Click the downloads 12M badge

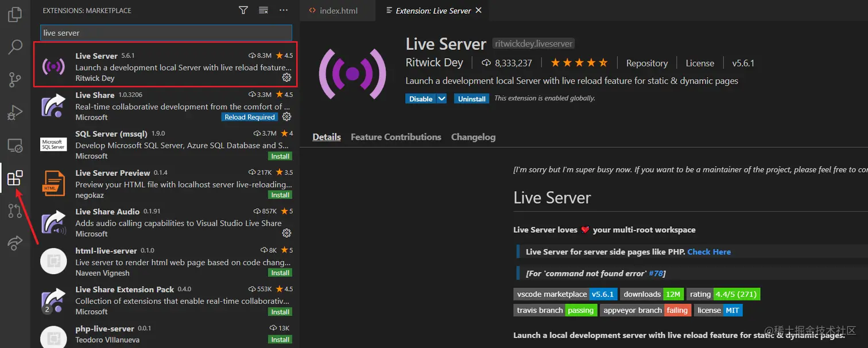pyautogui.click(x=652, y=294)
